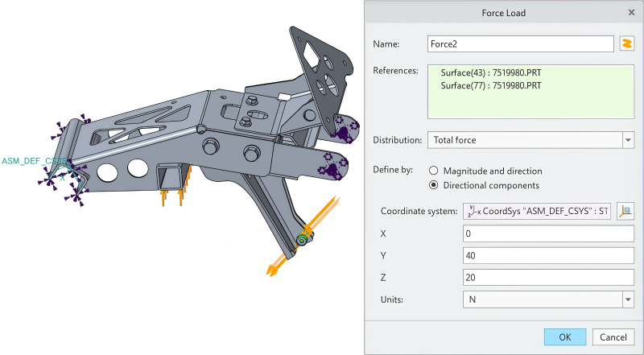Choose the Directional components radio button
The image size is (644, 355).
click(x=435, y=185)
